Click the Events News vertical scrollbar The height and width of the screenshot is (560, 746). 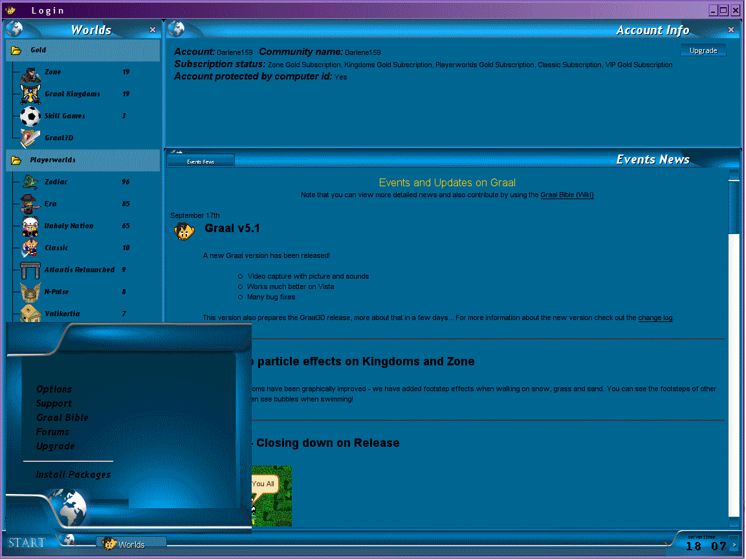tap(734, 349)
